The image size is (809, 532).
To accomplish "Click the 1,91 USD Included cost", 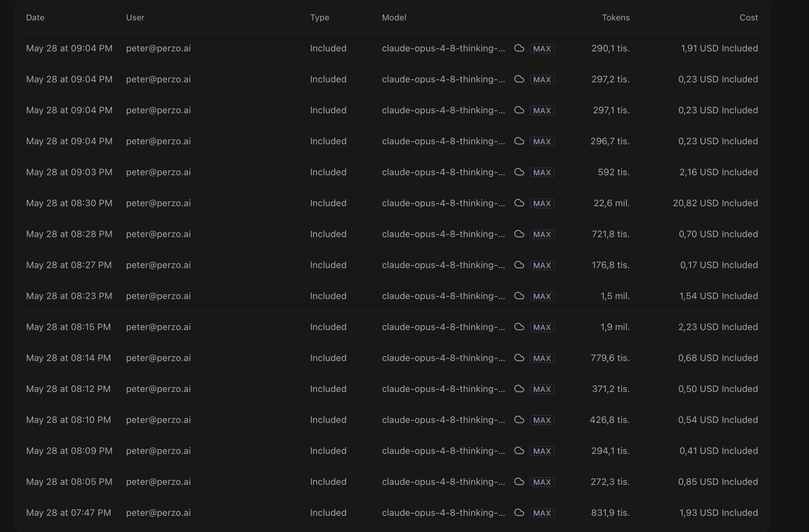I will (x=720, y=48).
